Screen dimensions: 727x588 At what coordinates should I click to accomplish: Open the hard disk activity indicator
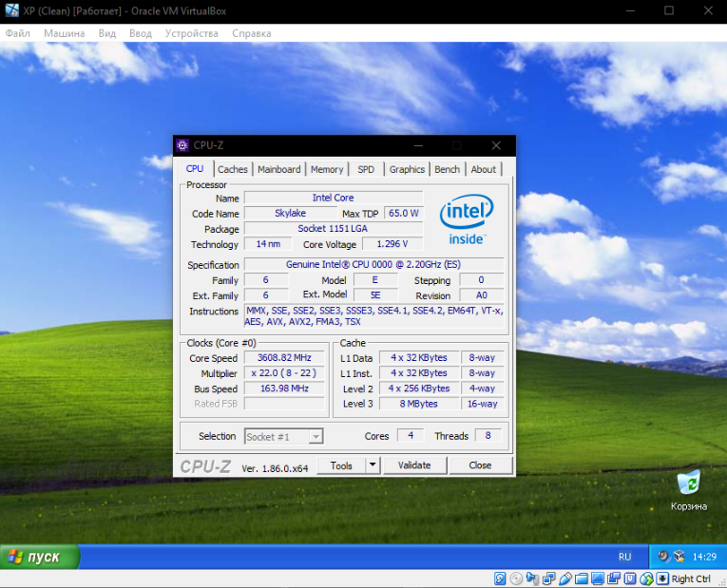pos(499,579)
